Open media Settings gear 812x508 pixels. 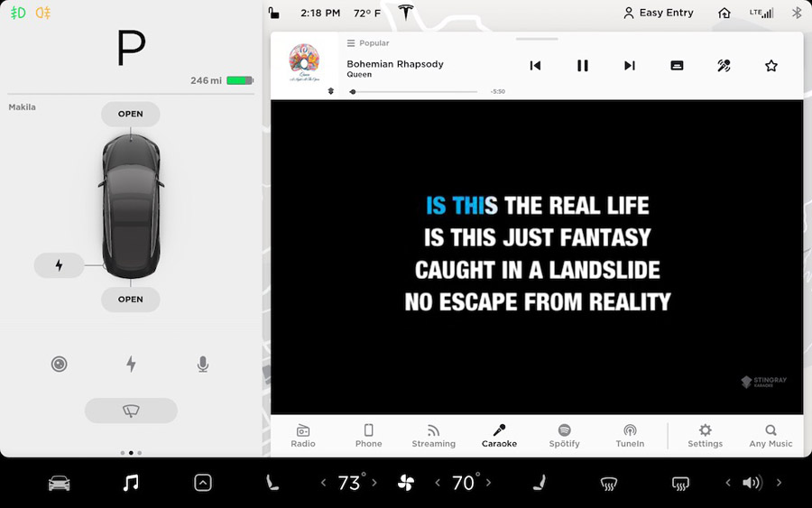[705, 436]
